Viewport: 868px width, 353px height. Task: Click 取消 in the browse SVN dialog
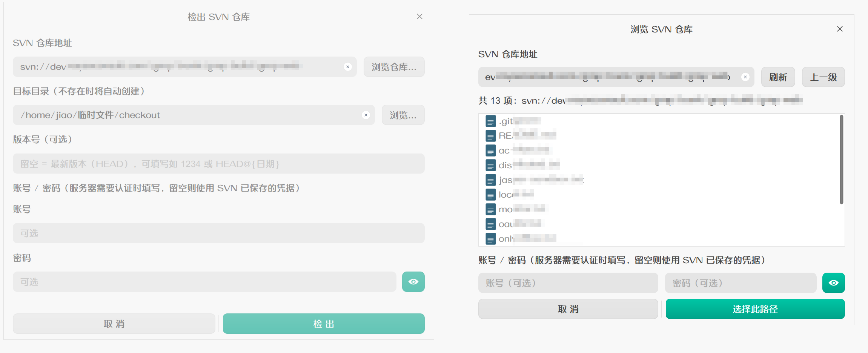568,309
